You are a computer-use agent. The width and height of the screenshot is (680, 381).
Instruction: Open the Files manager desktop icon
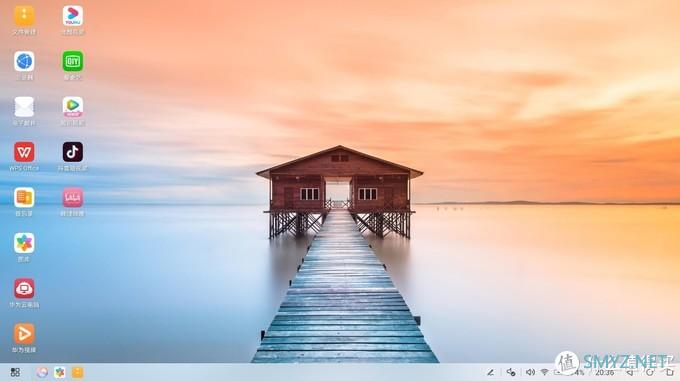click(24, 16)
